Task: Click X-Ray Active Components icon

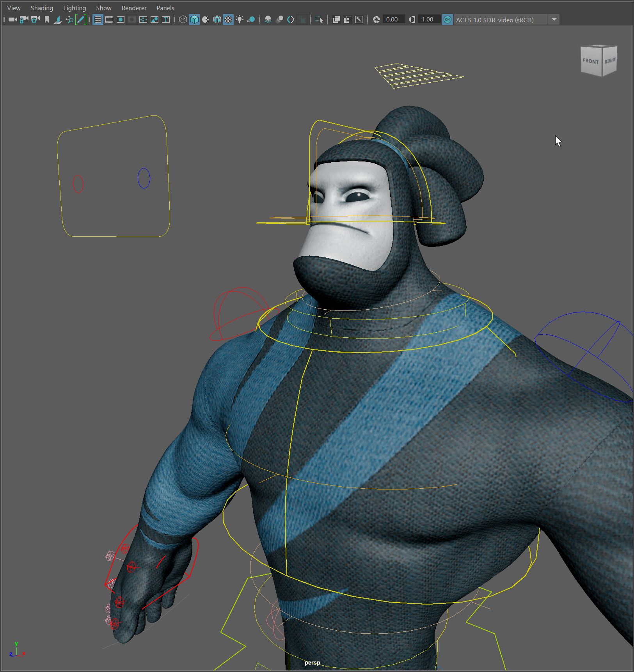Action: 347,20
